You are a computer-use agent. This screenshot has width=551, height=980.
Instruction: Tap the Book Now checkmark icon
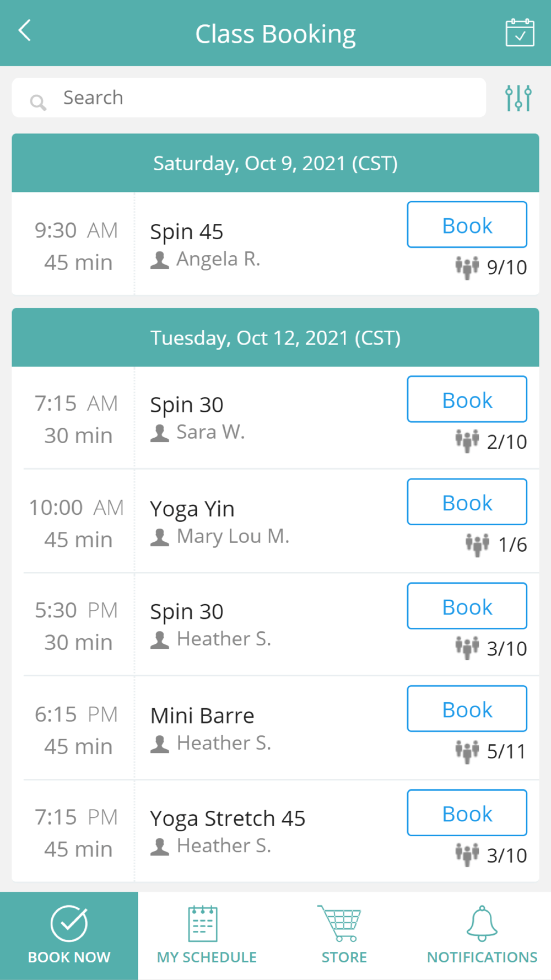point(69,923)
